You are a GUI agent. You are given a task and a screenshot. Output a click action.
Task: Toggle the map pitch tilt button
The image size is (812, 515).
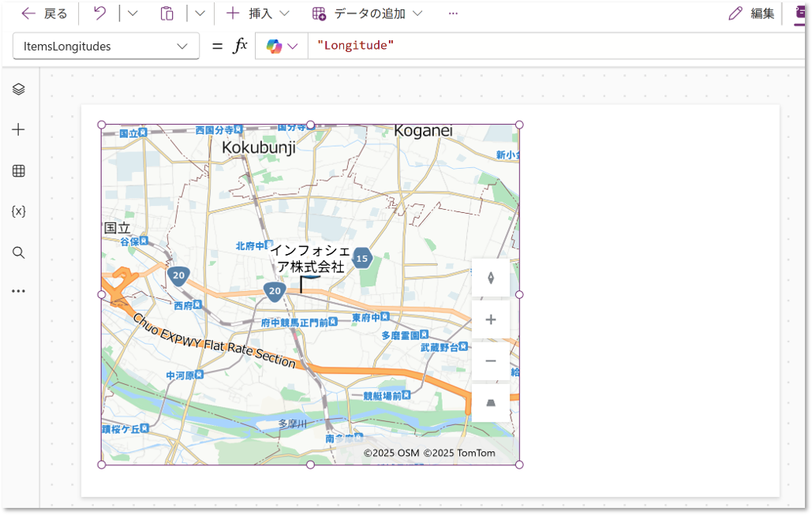click(491, 403)
